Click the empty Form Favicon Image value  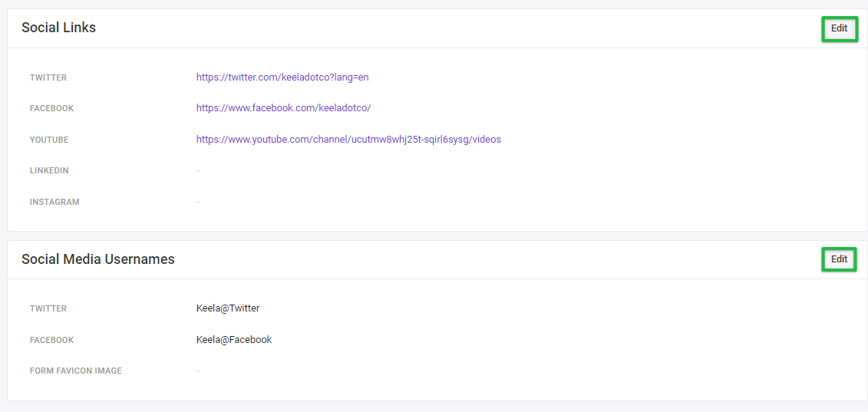coord(198,371)
